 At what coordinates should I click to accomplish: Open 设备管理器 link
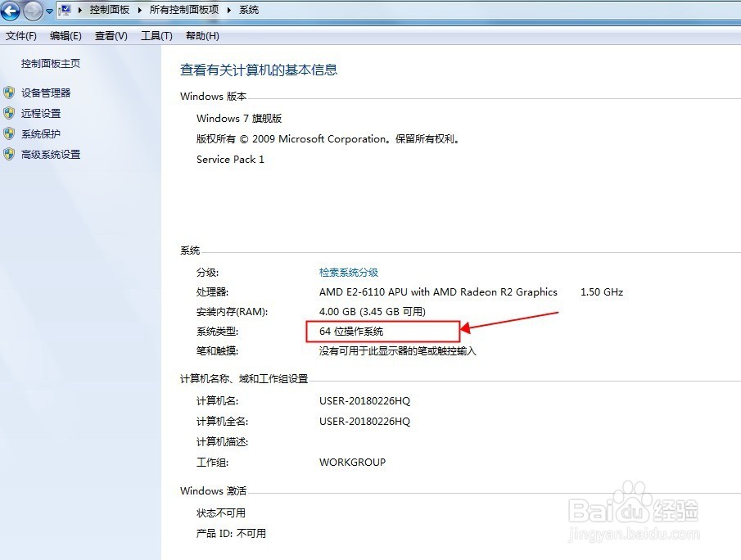pos(46,93)
